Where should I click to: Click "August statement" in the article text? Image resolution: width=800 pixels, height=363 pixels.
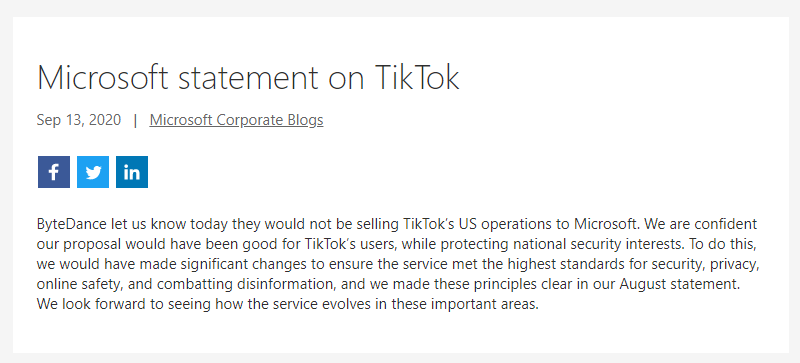tap(680, 284)
